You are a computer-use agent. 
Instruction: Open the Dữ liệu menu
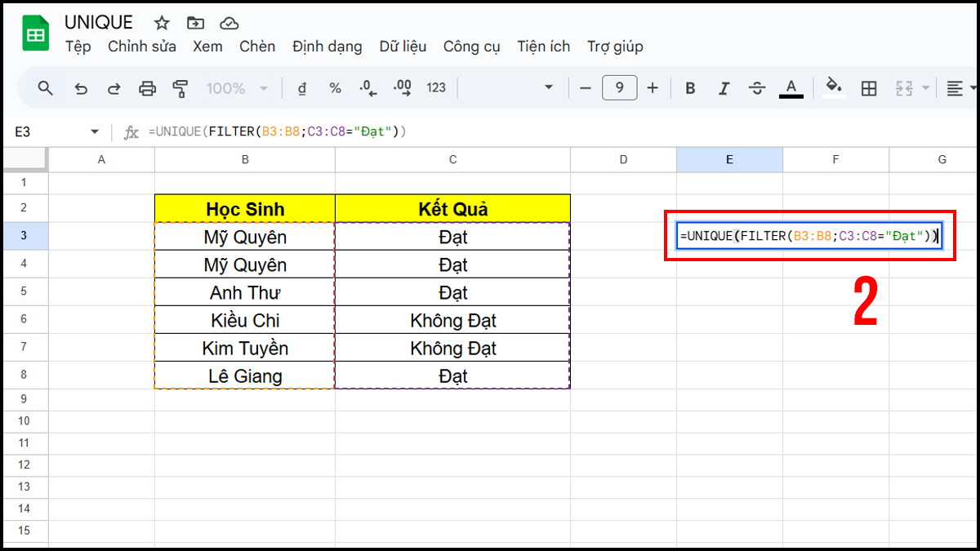click(403, 47)
